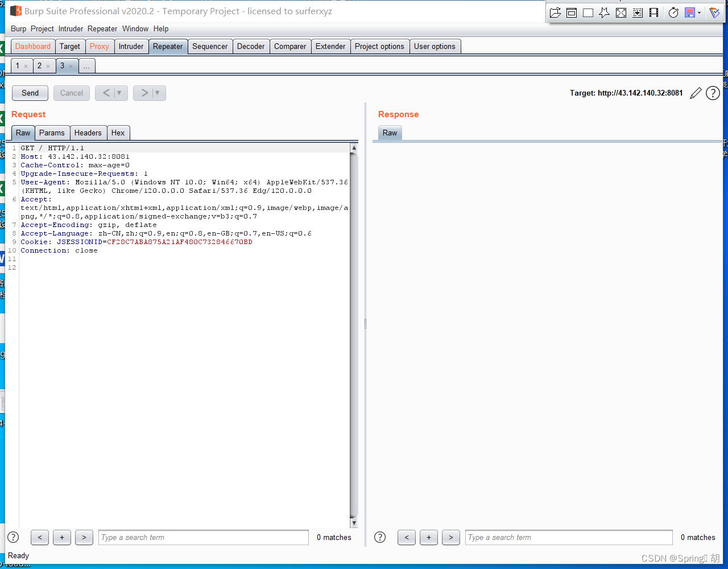
Task: Select Repeater sub-tab 1
Action: [18, 66]
